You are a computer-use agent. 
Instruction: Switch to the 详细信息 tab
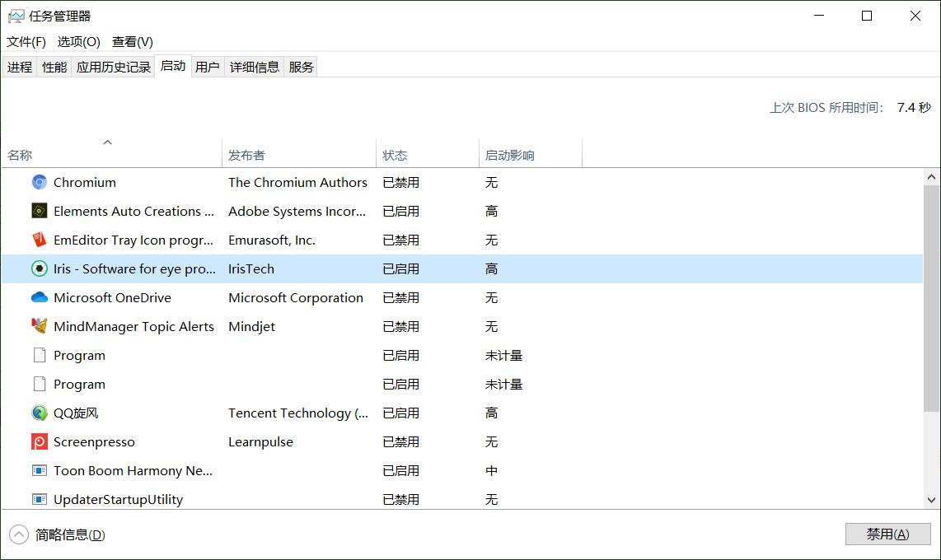[255, 68]
